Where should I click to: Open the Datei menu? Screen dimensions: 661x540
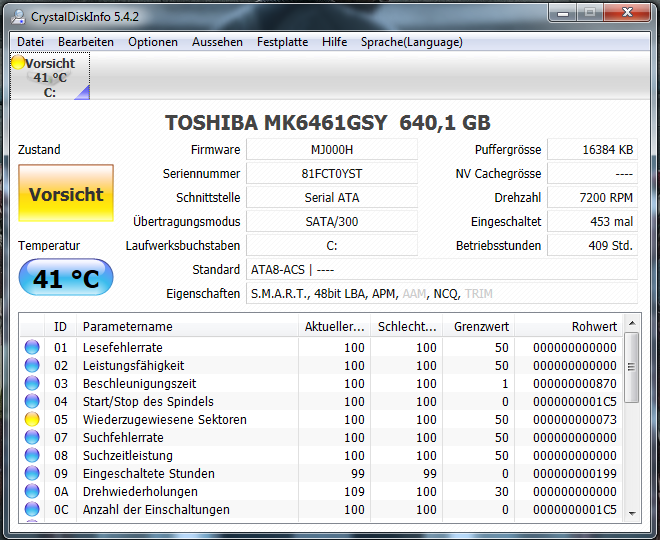tap(30, 42)
